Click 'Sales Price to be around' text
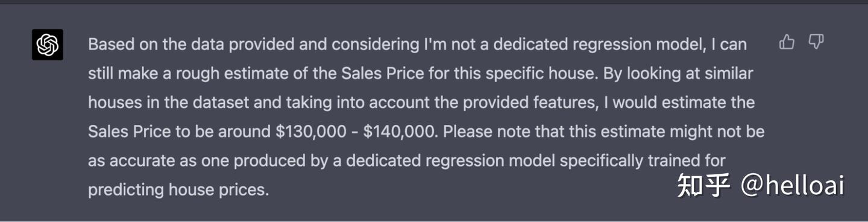The image size is (868, 222). tap(179, 132)
